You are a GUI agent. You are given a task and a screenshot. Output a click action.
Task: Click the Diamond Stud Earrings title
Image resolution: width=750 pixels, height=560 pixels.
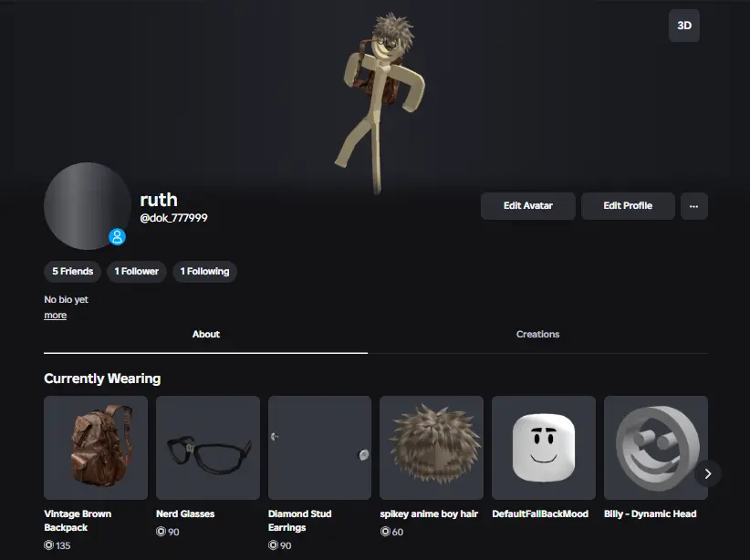300,520
